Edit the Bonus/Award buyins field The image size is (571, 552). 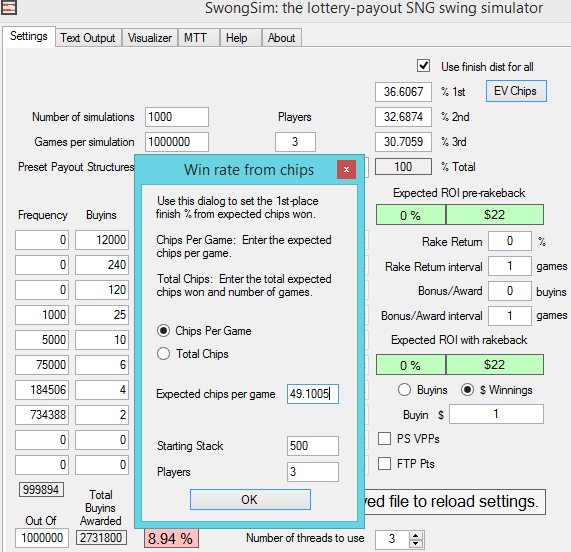510,291
